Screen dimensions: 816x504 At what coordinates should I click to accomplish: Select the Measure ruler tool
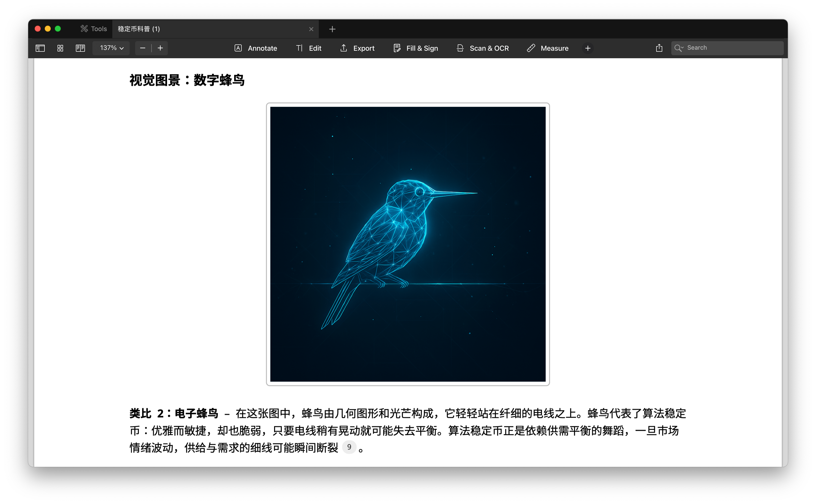click(x=548, y=48)
